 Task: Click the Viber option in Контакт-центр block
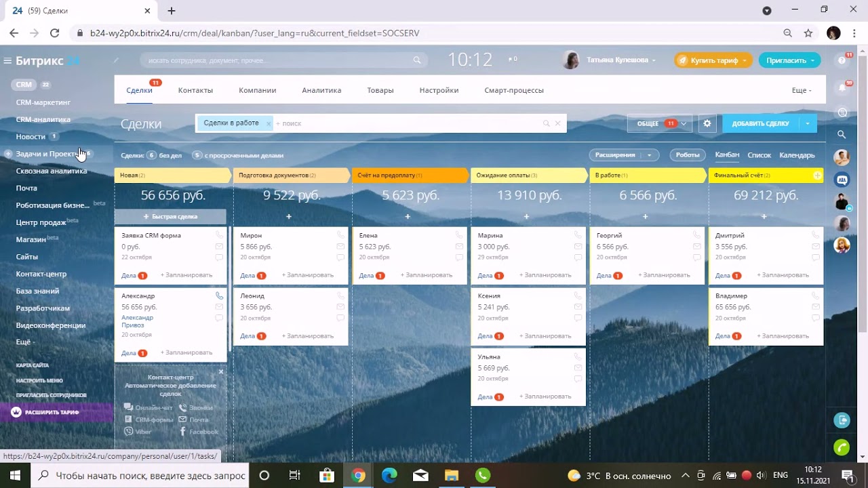tap(138, 432)
